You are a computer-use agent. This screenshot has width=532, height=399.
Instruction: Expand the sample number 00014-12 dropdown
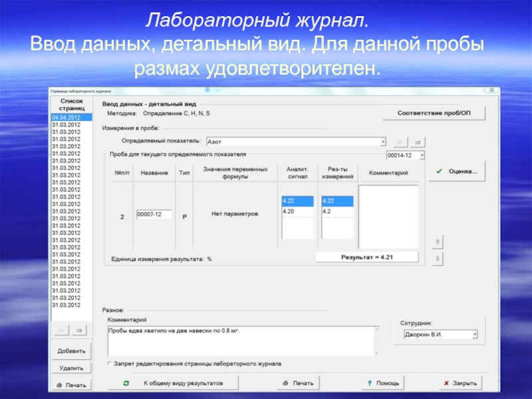422,155
